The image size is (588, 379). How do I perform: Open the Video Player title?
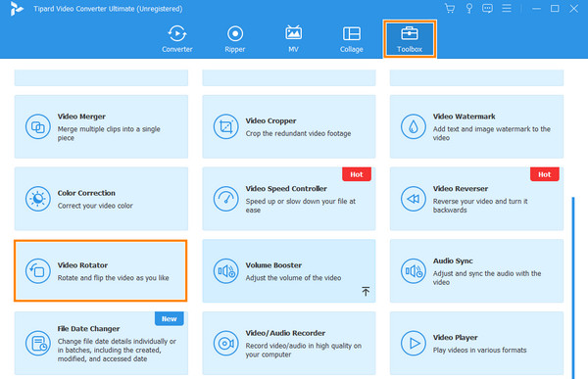pyautogui.click(x=456, y=338)
